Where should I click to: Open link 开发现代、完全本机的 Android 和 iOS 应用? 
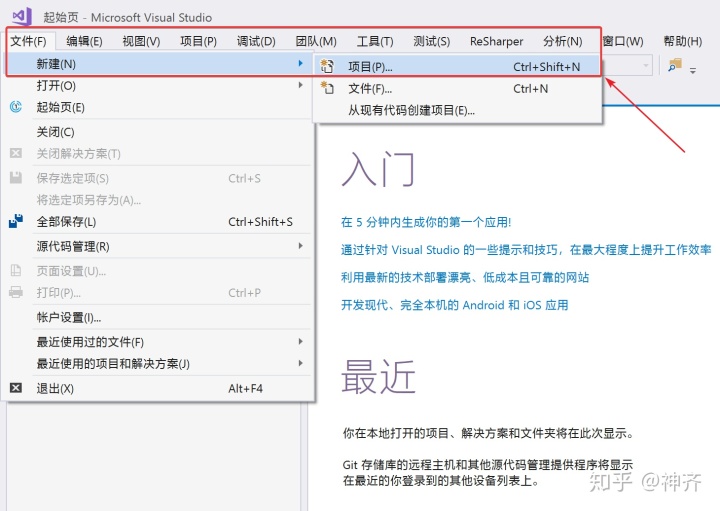click(455, 305)
